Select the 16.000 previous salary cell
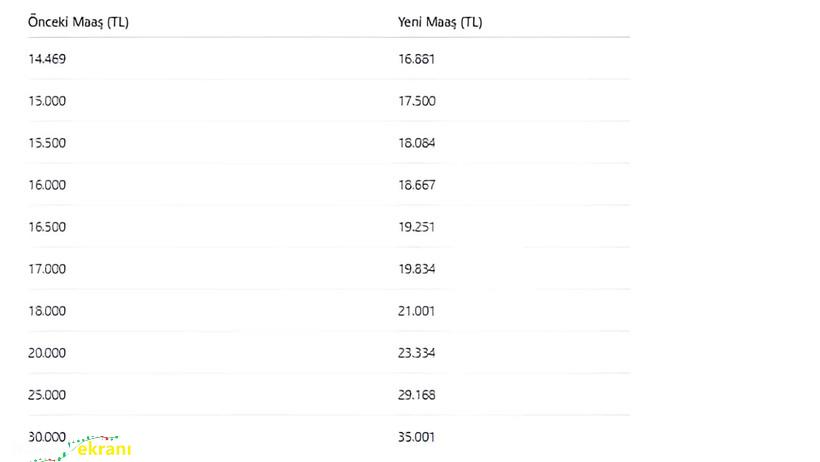Viewport: 820px width, 462px height. pos(47,185)
